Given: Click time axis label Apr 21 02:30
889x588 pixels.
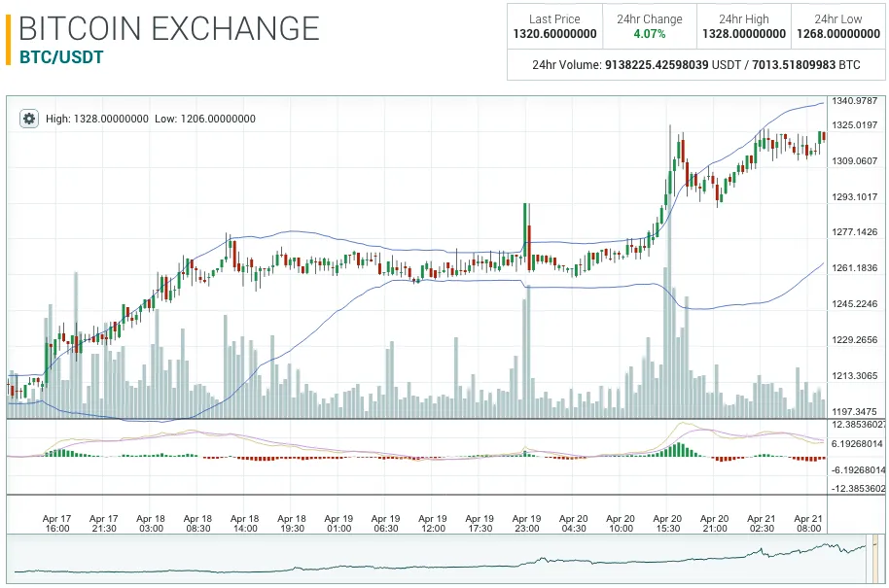Looking at the screenshot, I should [x=762, y=524].
